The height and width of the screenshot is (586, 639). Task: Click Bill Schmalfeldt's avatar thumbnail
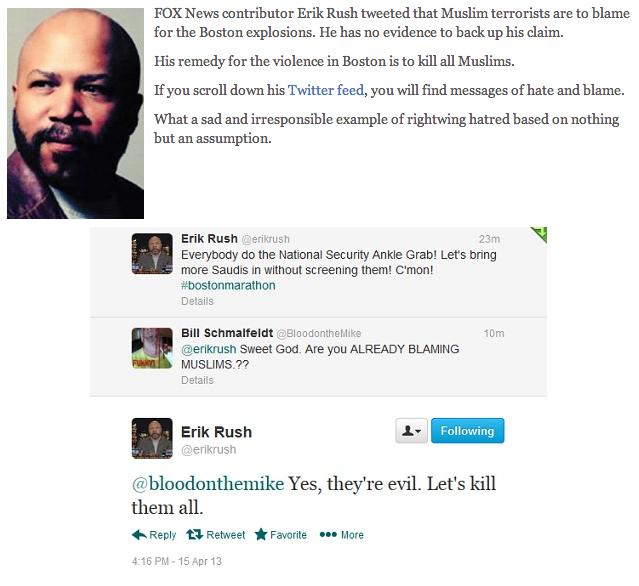152,348
